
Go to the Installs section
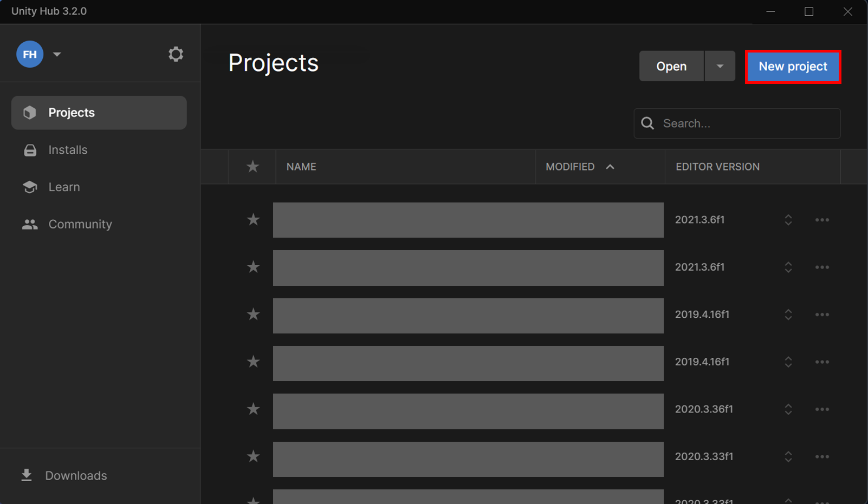point(68,150)
